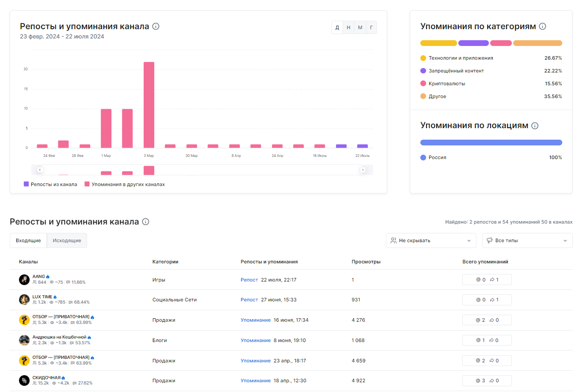
Task: Click views value 4 922
Action: click(x=358, y=381)
